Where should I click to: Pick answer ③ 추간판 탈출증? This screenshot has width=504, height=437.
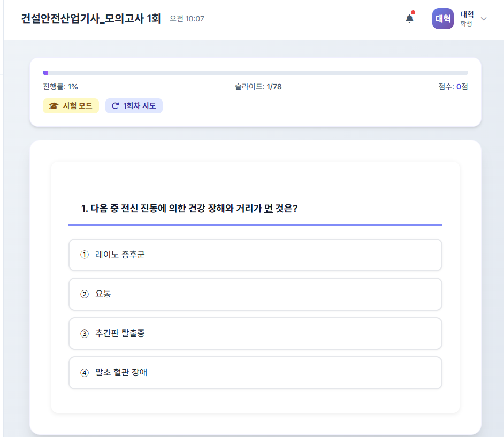tap(255, 333)
